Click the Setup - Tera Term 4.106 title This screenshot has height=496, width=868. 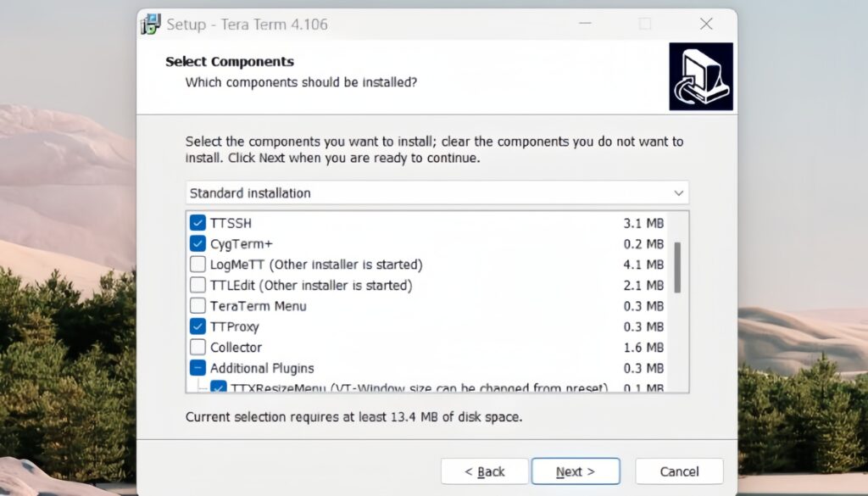(x=247, y=25)
